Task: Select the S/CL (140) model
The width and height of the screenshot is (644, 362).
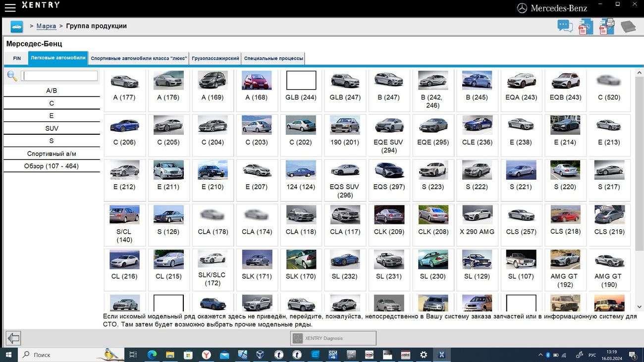Action: coord(124,225)
